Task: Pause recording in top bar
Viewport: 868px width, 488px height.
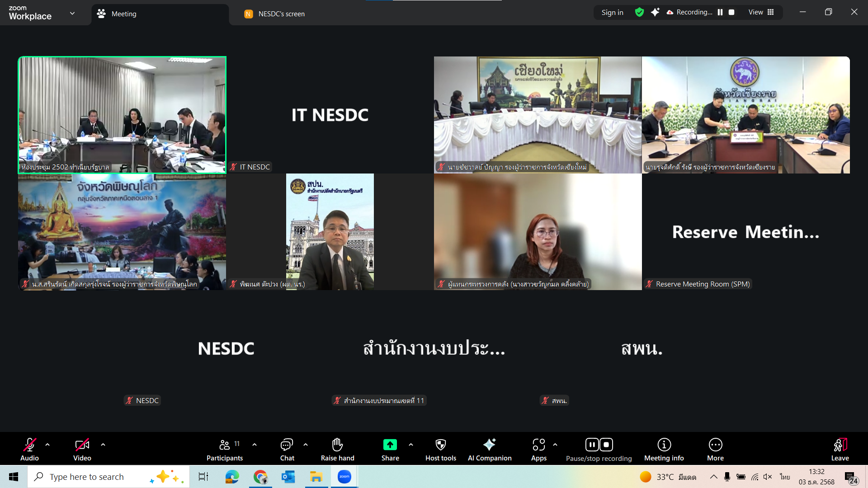Action: click(720, 12)
